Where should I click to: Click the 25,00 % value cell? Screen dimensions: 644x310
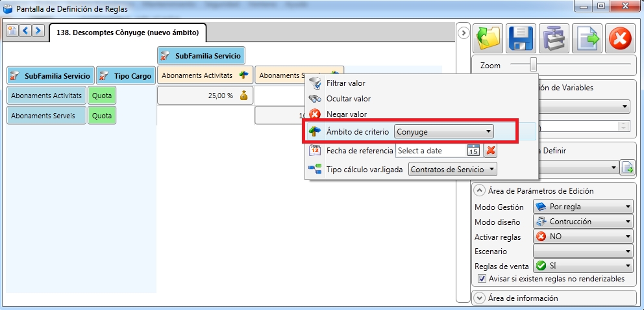205,96
